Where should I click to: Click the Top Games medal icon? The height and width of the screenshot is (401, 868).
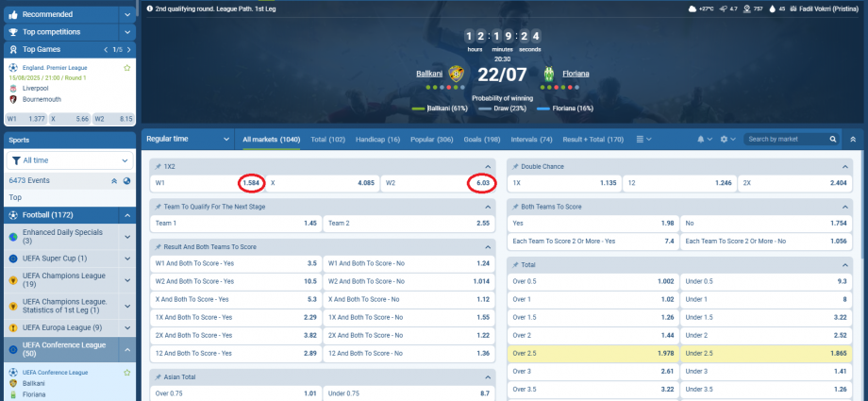(13, 50)
